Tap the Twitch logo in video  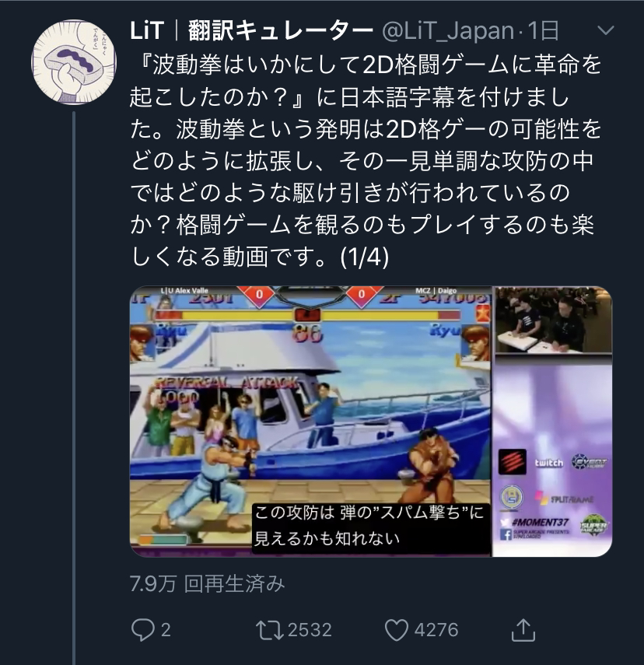(548, 462)
